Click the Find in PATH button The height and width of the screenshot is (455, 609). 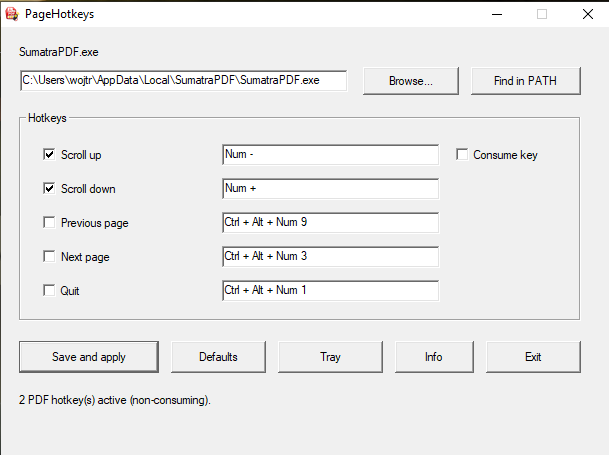pos(526,81)
